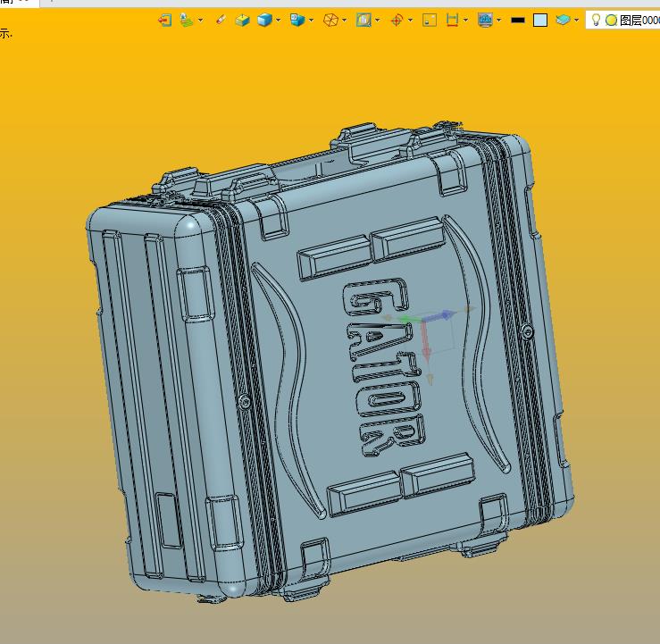This screenshot has width=660, height=644.
Task: Open the view orientation dropdown arrow
Action: 312,20
